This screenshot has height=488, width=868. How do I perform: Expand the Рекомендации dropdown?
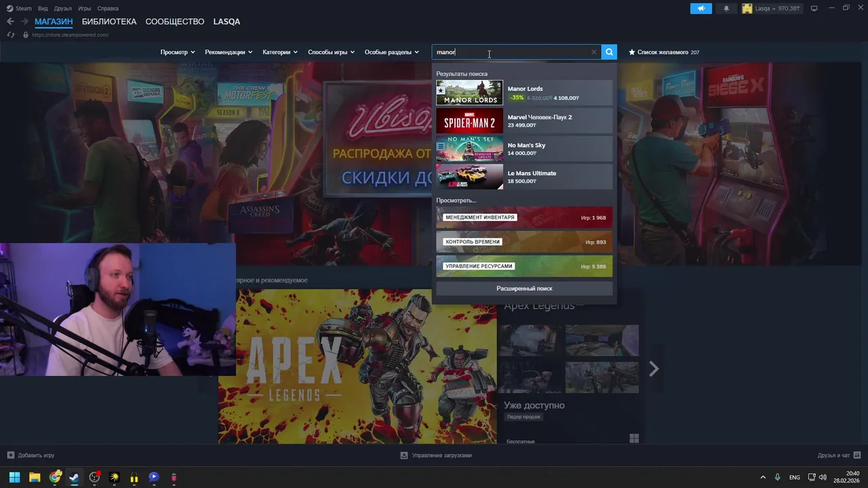pos(229,52)
